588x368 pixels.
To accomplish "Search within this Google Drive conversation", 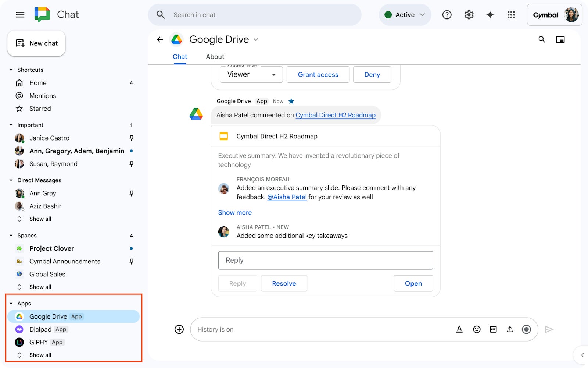I will [x=542, y=39].
